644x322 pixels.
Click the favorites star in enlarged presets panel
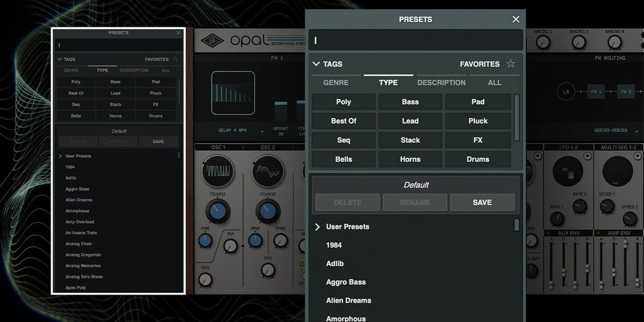[510, 64]
